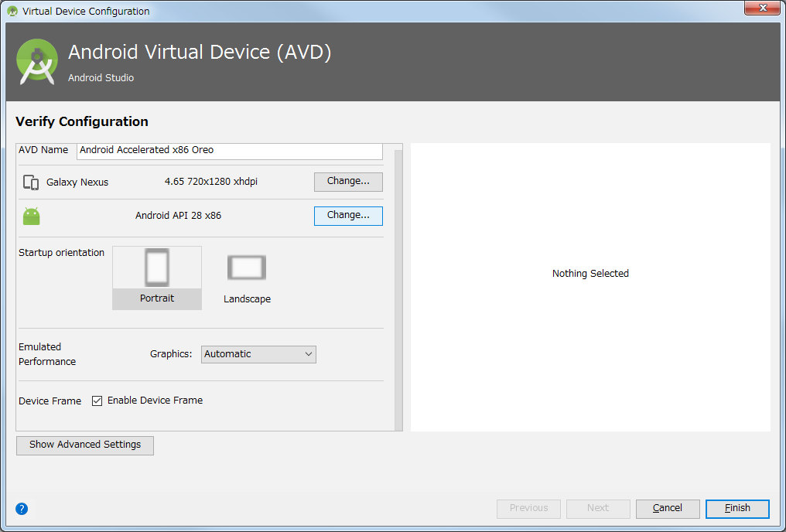Screen dimensions: 786x532
Task: Click the 'Device Frame' label
Action: click(50, 401)
